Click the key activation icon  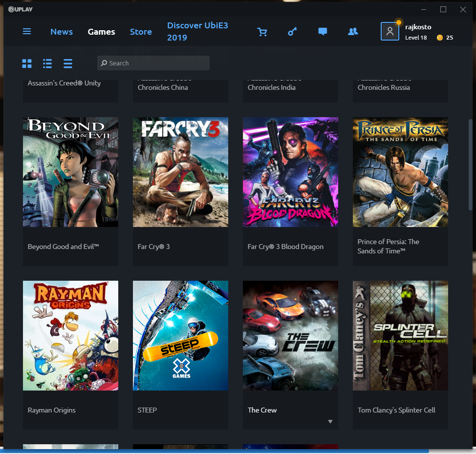292,32
